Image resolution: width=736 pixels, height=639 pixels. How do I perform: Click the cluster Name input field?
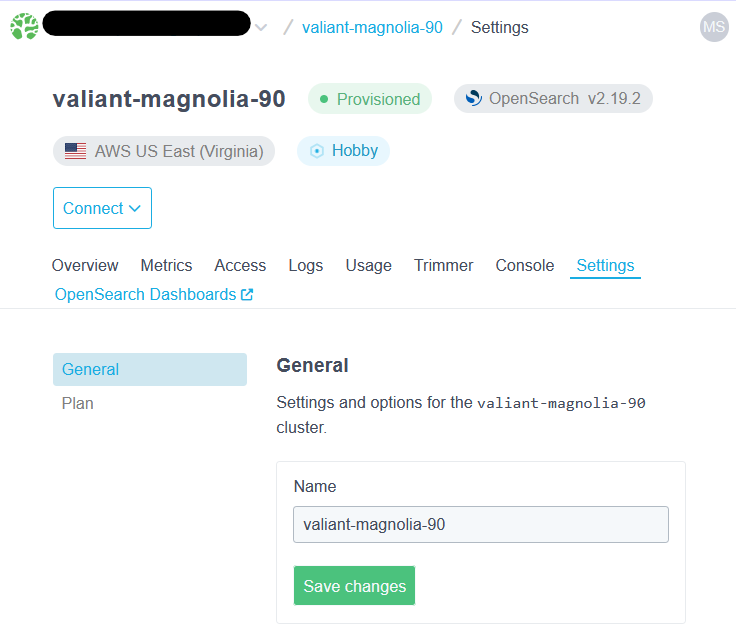tap(480, 524)
